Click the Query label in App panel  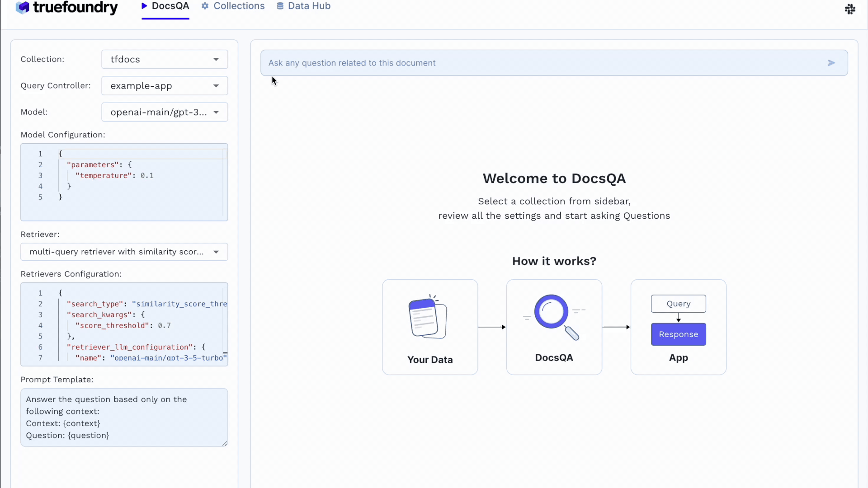[679, 304]
